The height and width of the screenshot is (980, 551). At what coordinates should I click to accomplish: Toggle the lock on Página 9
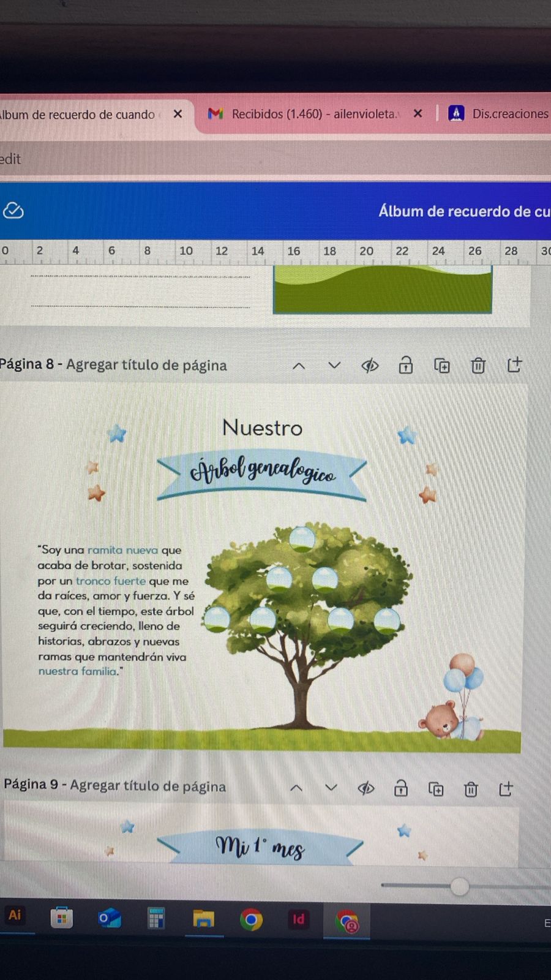tap(400, 788)
